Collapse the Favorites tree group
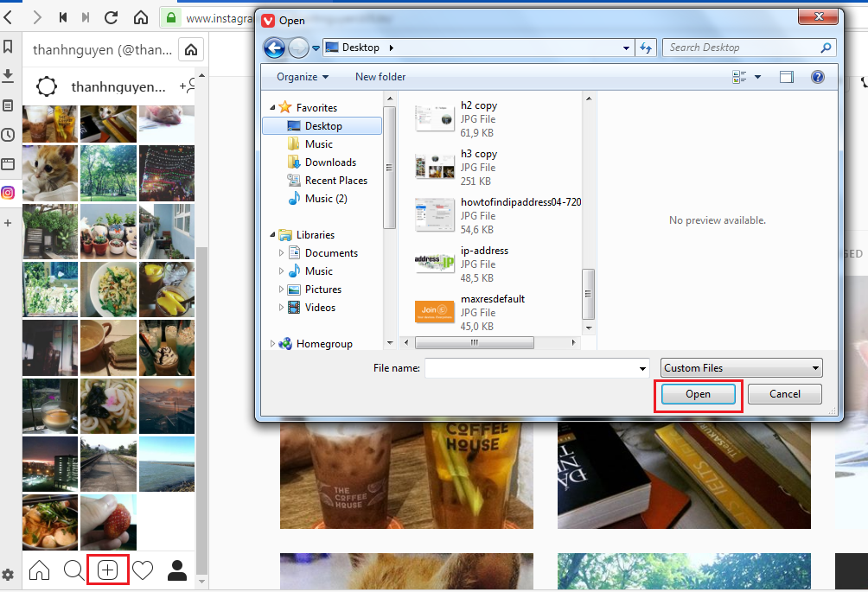 272,107
